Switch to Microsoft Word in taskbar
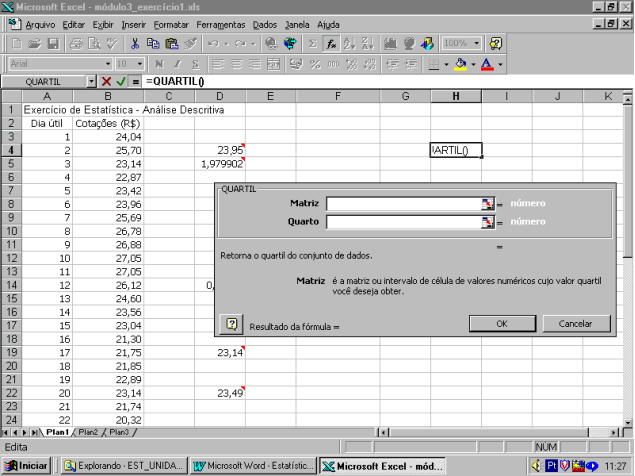 [x=254, y=466]
